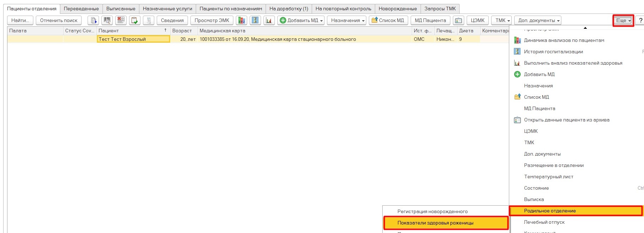644x233 pixels.
Task: Switch to the Выписанные tab
Action: click(121, 9)
